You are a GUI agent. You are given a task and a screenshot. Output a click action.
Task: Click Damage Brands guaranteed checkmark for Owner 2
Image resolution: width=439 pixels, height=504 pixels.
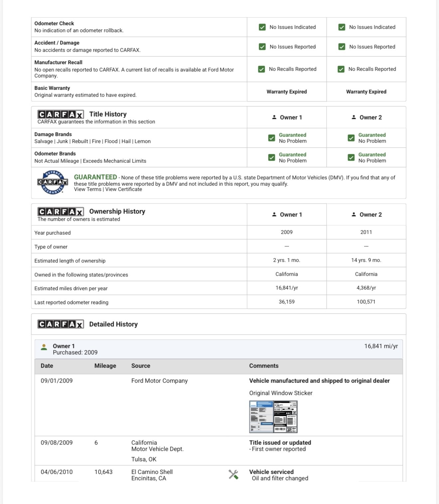(351, 138)
